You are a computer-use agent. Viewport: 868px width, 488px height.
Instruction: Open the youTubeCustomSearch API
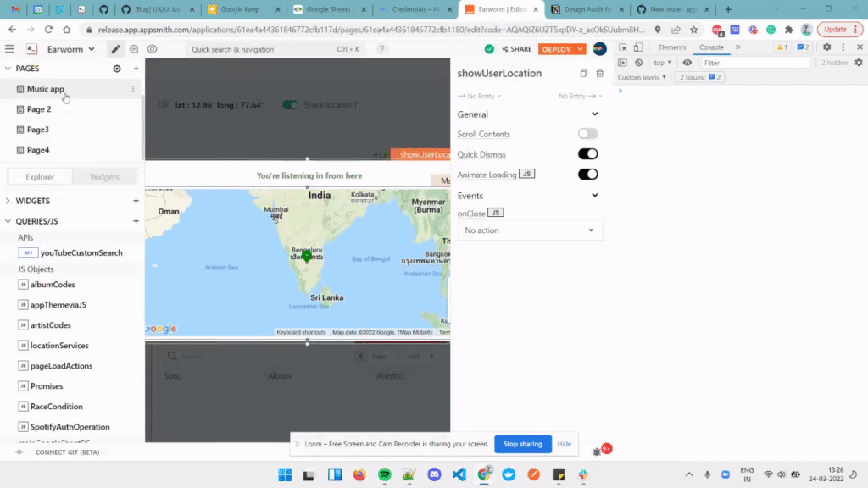click(81, 252)
